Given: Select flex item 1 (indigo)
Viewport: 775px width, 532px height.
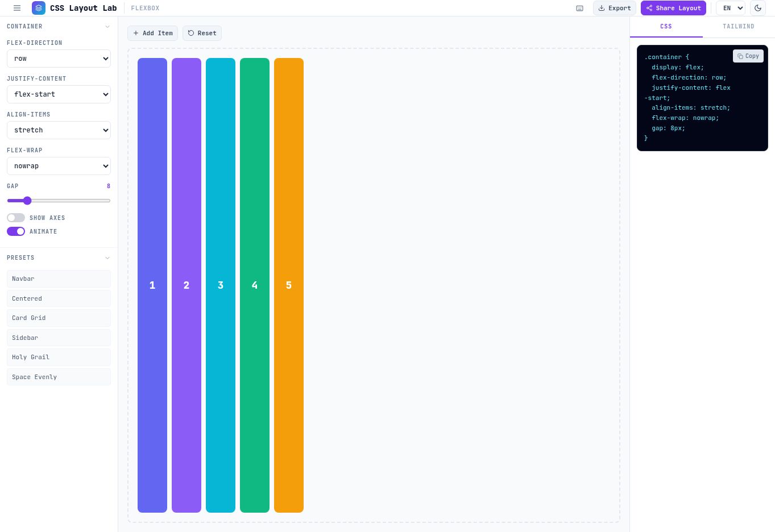Looking at the screenshot, I should 152,285.
